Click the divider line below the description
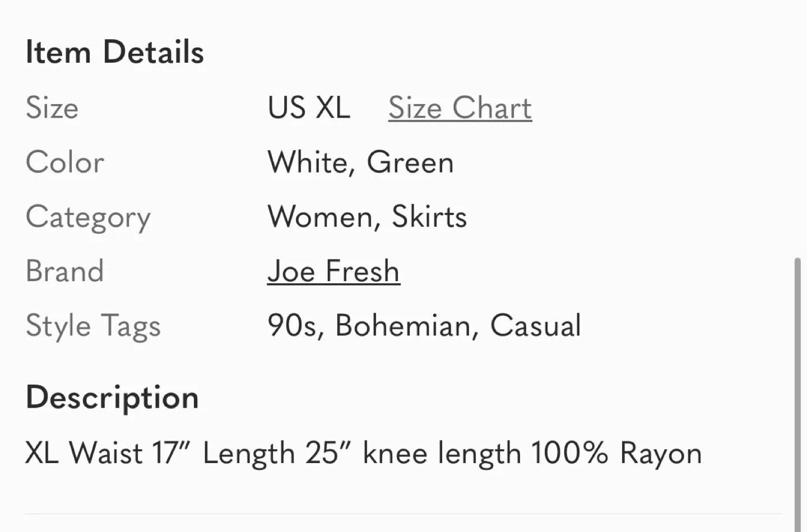Screen dimensions: 807x532 click(x=403, y=514)
